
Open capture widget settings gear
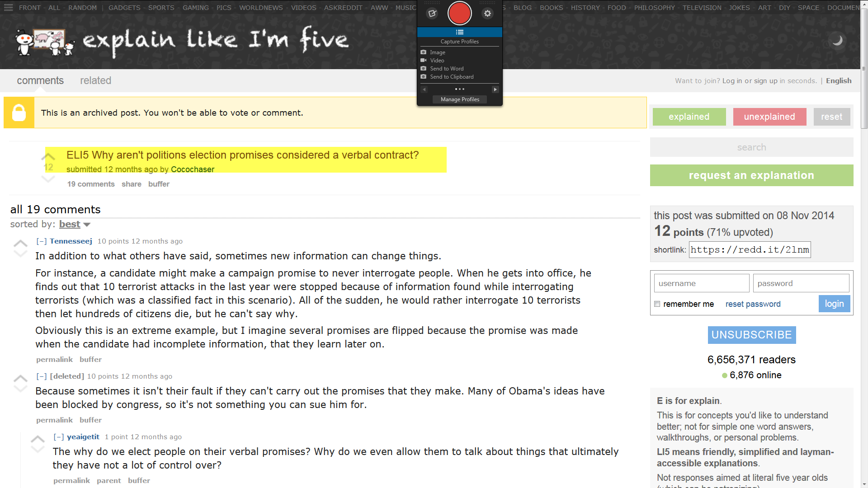coord(487,14)
